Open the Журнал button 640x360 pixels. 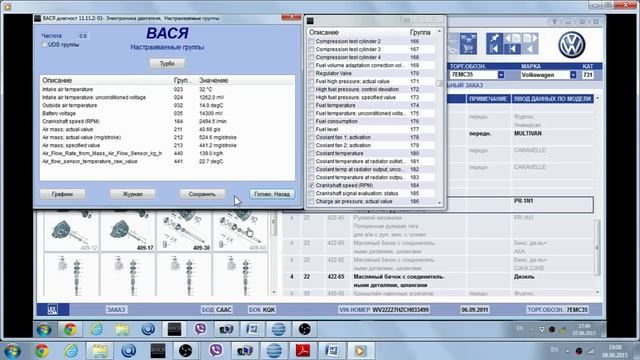tap(133, 194)
